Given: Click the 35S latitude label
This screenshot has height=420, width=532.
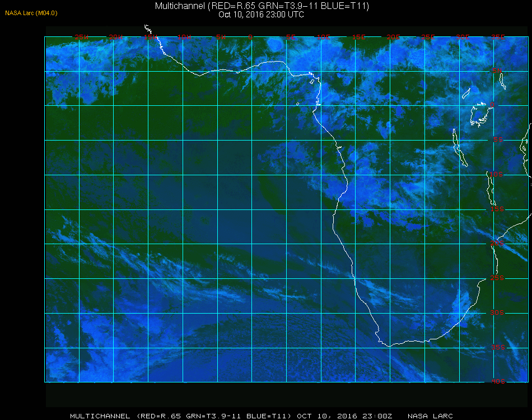Looking at the screenshot, I should (498, 347).
